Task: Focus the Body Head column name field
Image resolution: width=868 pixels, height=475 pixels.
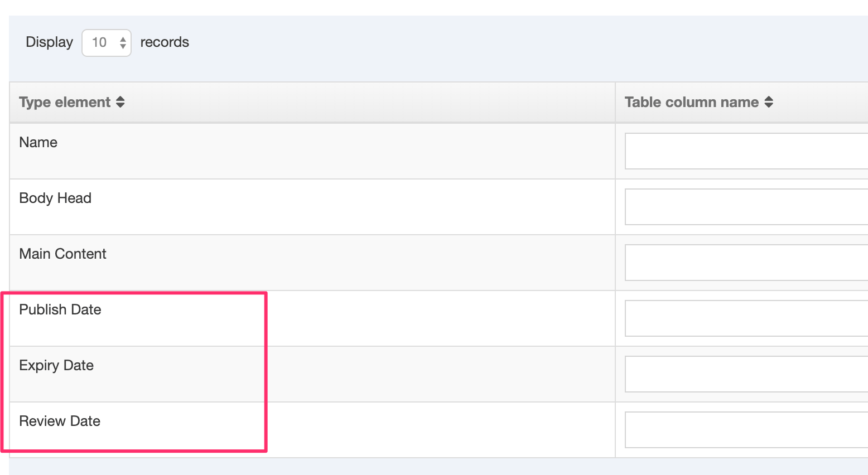Action: (746, 207)
